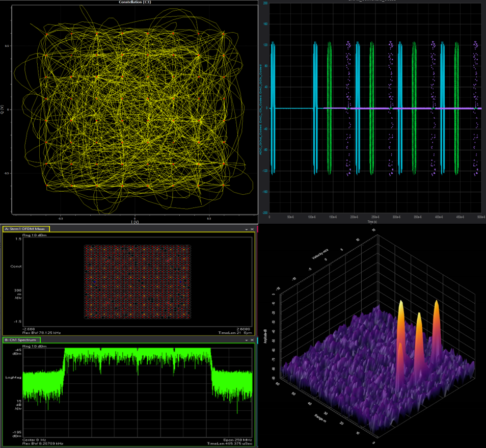Open dropdown arrow of OFDM Meas panel
Screen dimensions: 486x448
tap(247, 229)
